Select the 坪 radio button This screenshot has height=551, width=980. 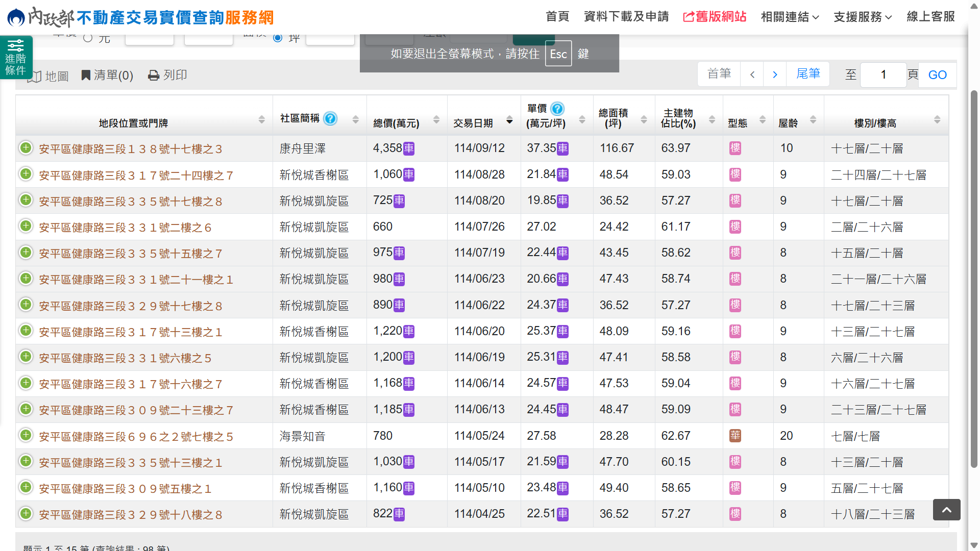pos(278,38)
